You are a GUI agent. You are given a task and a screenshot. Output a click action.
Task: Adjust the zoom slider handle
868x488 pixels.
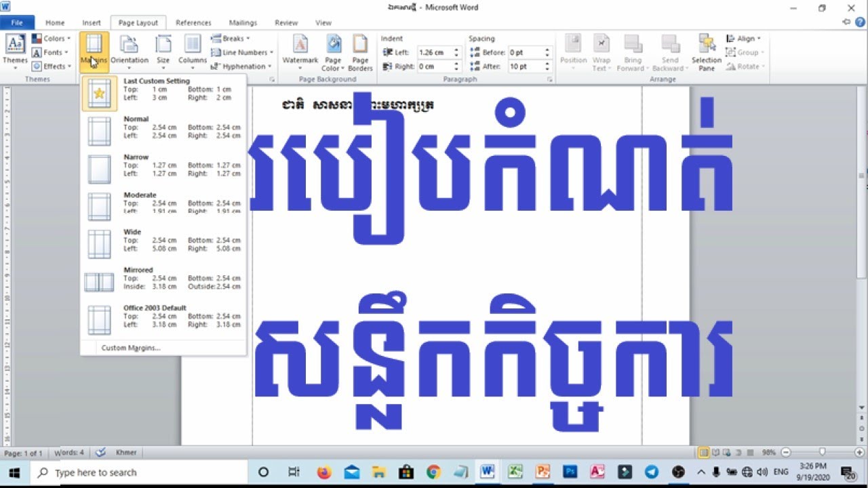click(822, 452)
